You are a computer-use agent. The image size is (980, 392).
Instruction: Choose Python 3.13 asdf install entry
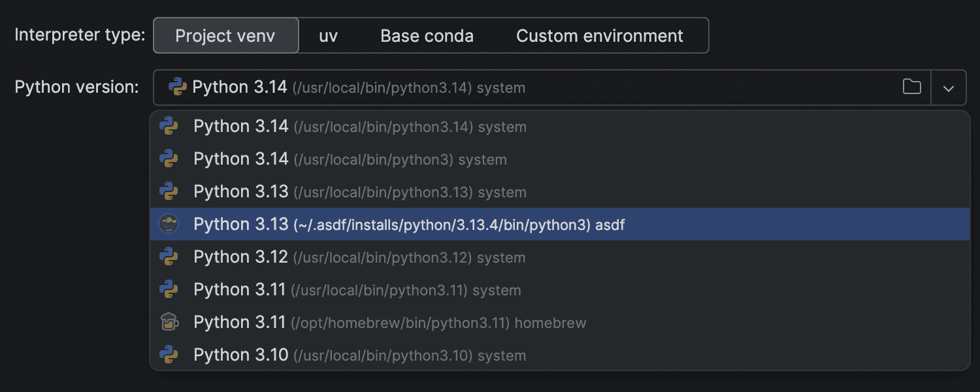(x=408, y=224)
